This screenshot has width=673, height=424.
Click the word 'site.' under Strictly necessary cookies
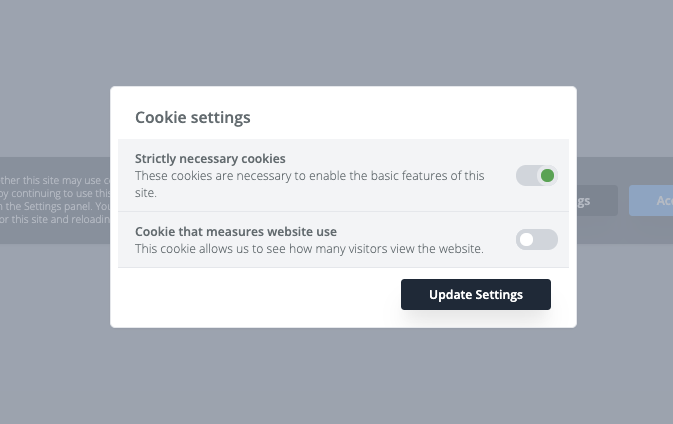click(146, 193)
